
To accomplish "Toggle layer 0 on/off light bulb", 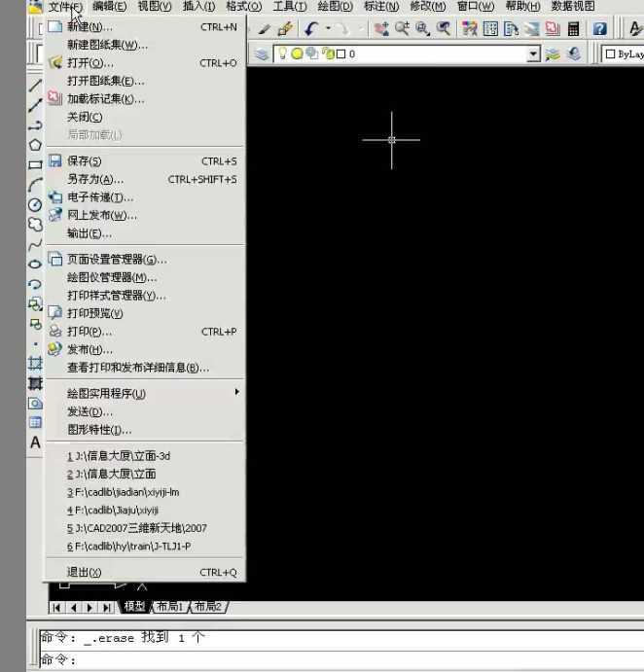I will tap(282, 53).
